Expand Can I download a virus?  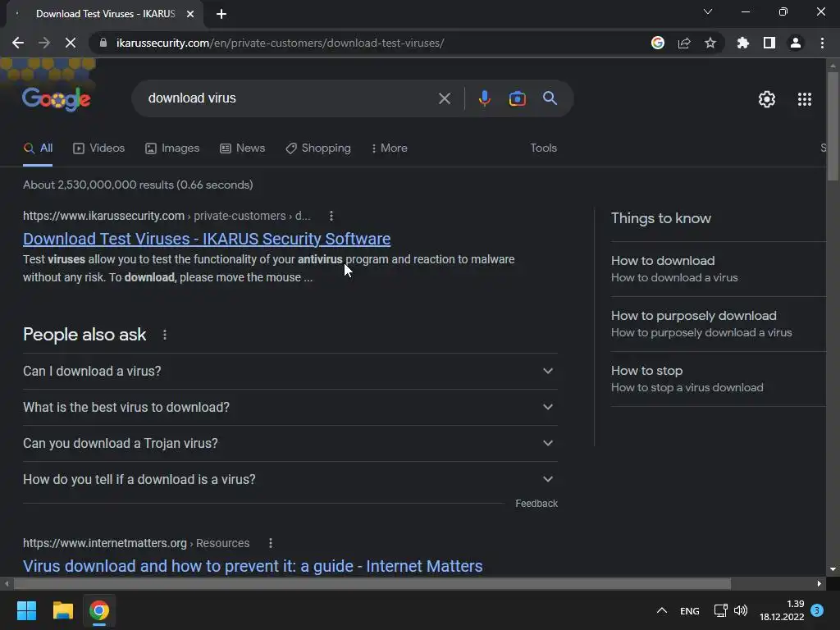290,371
